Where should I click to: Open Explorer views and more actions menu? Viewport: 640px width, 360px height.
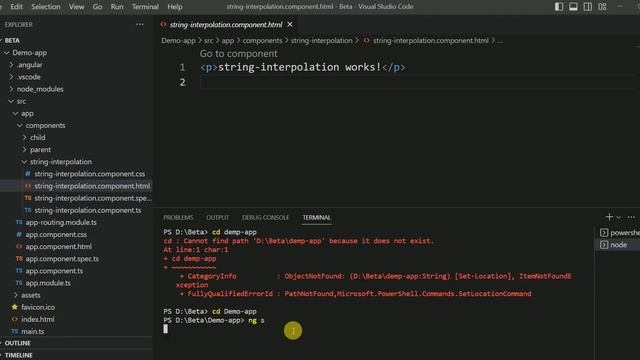tap(140, 24)
